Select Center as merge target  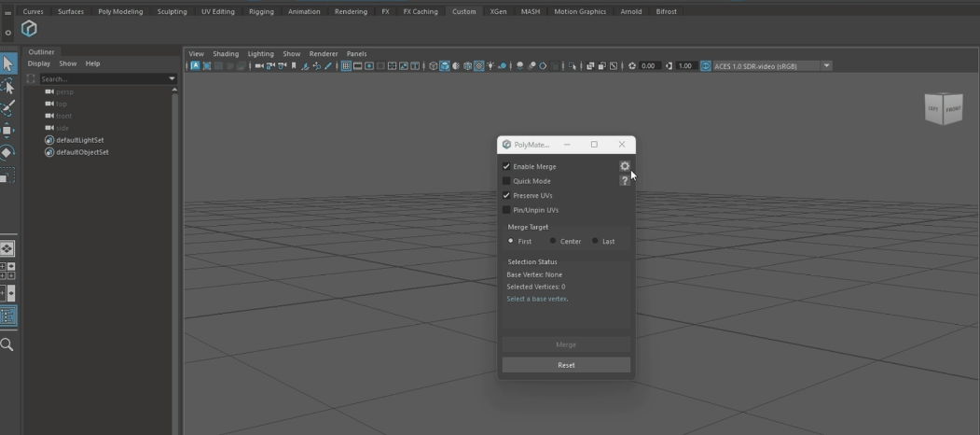pyautogui.click(x=553, y=241)
